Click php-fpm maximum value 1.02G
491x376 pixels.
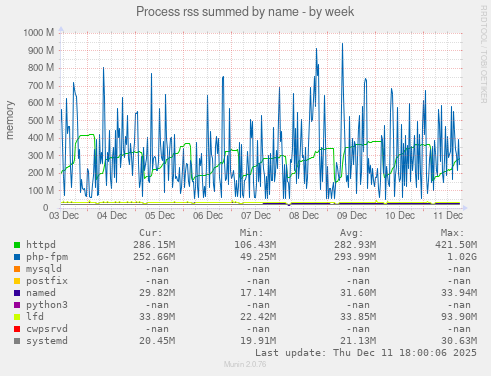(x=462, y=257)
